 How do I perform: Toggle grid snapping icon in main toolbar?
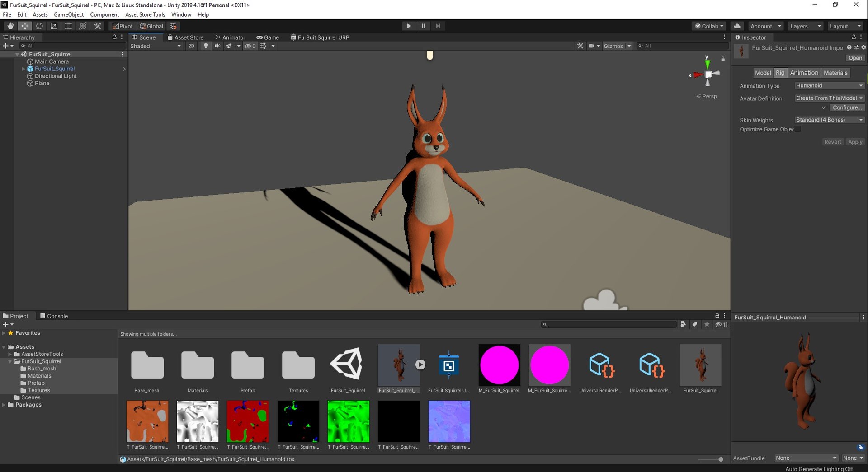click(173, 26)
